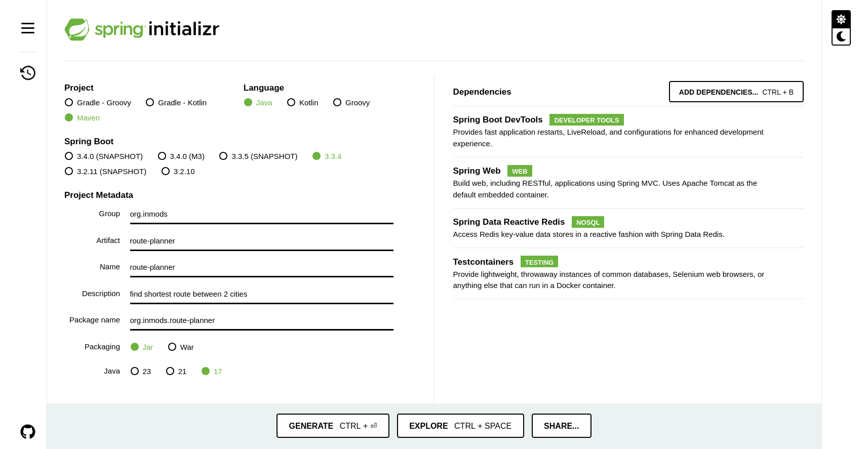Open the hamburger menu

[28, 28]
